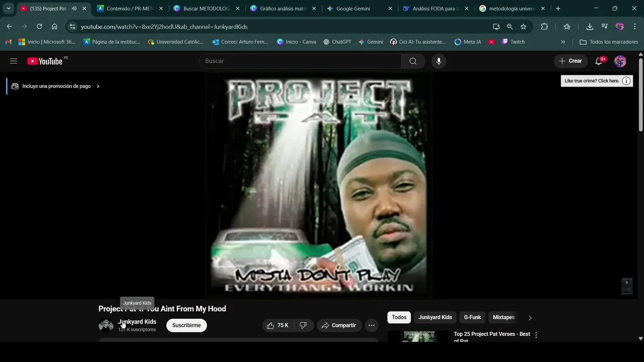
Task: Open browser downloads
Action: point(590,27)
